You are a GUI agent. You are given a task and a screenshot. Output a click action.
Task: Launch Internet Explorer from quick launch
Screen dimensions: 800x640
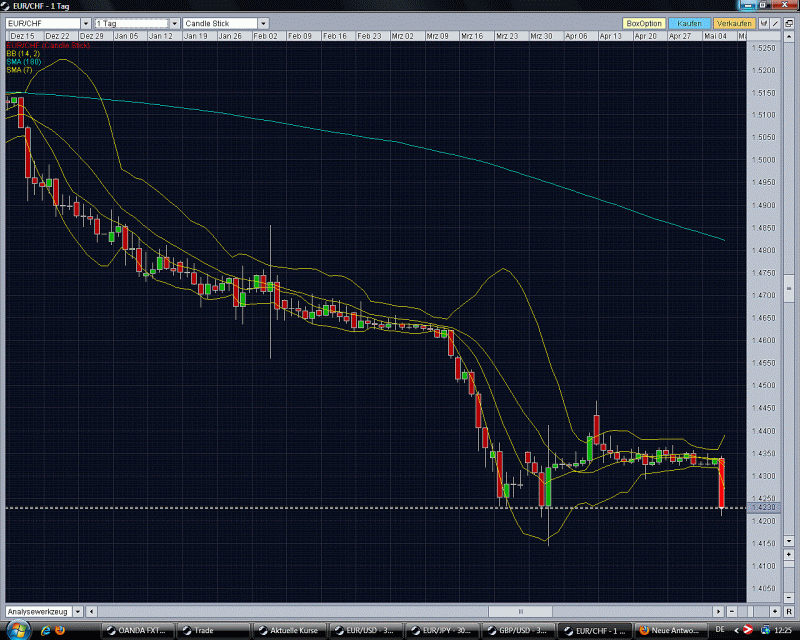[45, 631]
